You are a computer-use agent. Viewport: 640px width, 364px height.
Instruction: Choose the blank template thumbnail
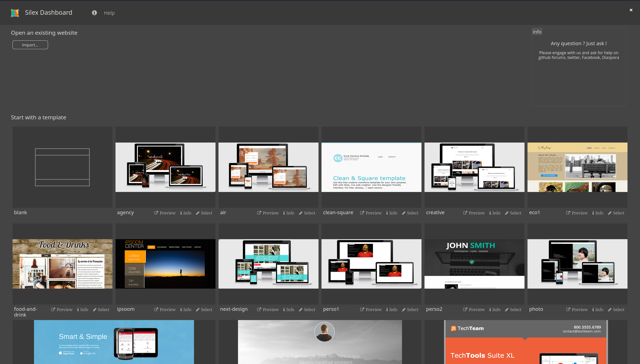click(x=62, y=167)
